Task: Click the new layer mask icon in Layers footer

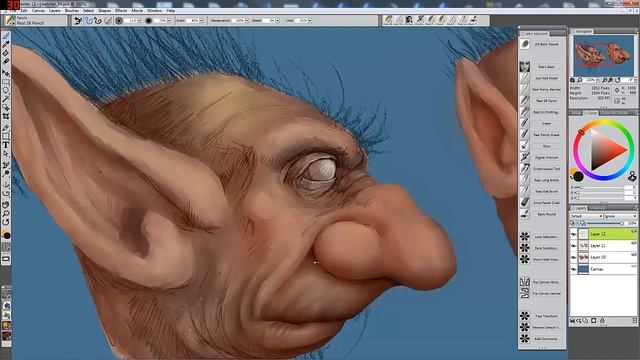Action: pos(594,321)
